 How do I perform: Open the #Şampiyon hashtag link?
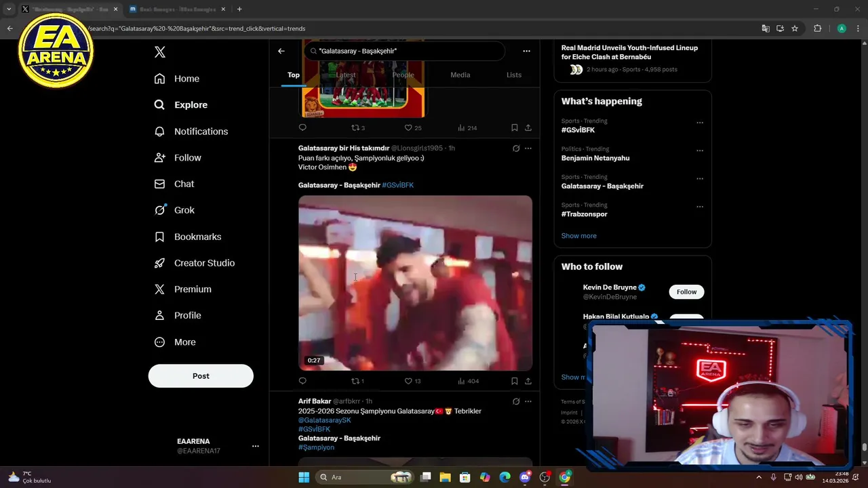tap(316, 447)
